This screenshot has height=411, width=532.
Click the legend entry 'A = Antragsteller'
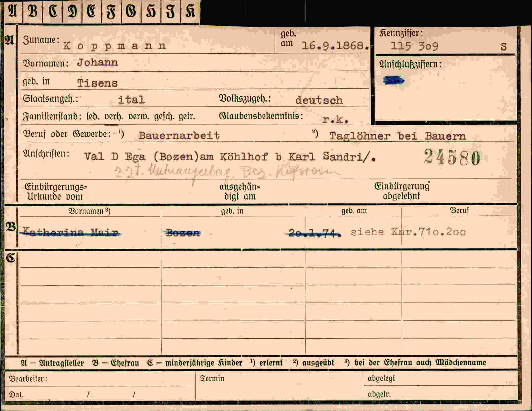pyautogui.click(x=52, y=363)
